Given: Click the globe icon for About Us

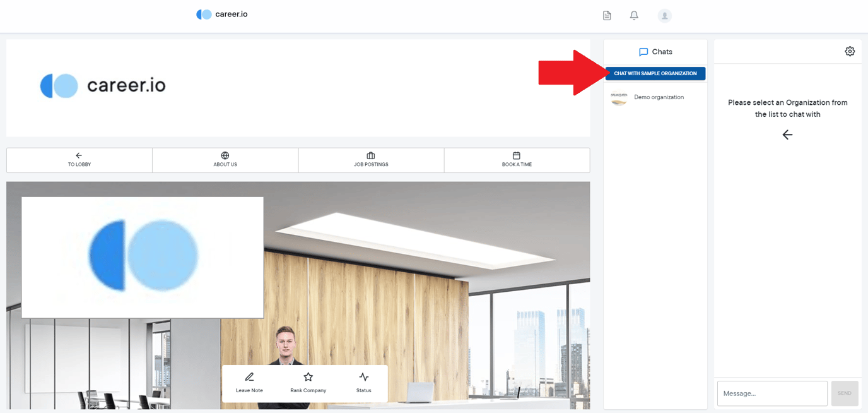Looking at the screenshot, I should (225, 155).
